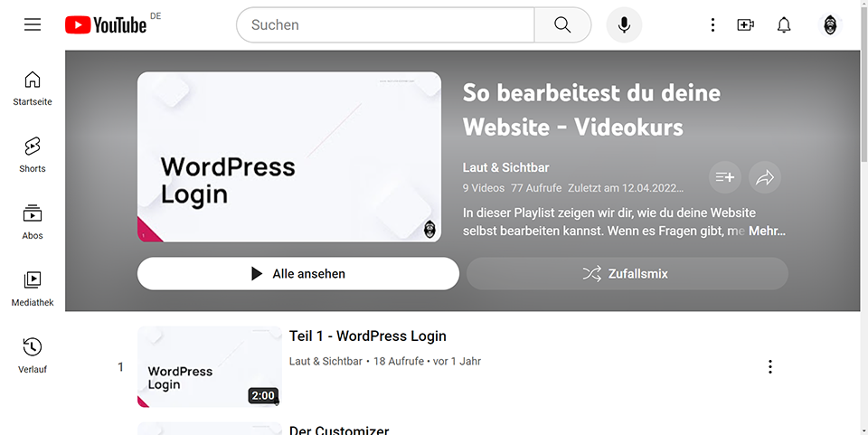Click the 9 Videos count text
The image size is (868, 435).
click(483, 188)
